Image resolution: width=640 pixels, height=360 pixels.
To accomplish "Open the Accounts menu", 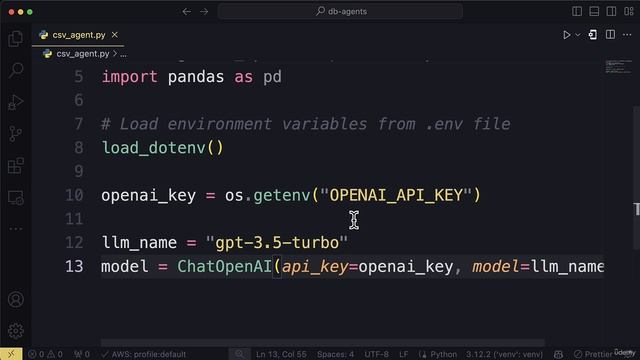I will point(16,300).
